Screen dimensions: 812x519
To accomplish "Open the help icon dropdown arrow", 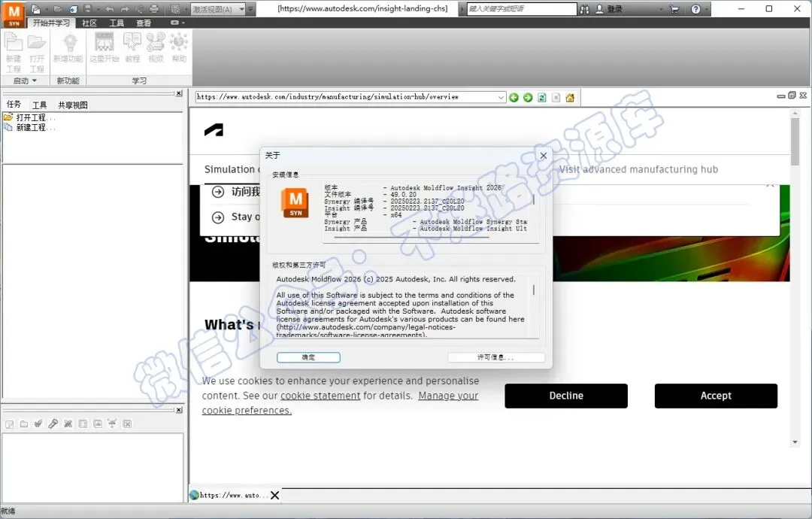I will (706, 9).
